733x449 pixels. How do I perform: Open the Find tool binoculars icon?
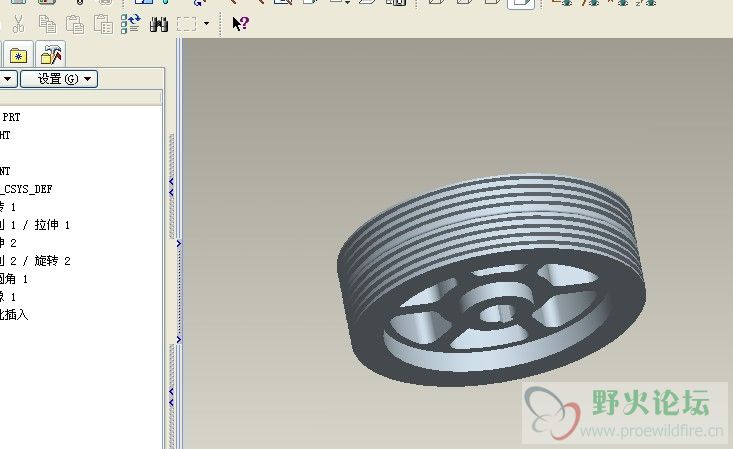click(x=159, y=24)
